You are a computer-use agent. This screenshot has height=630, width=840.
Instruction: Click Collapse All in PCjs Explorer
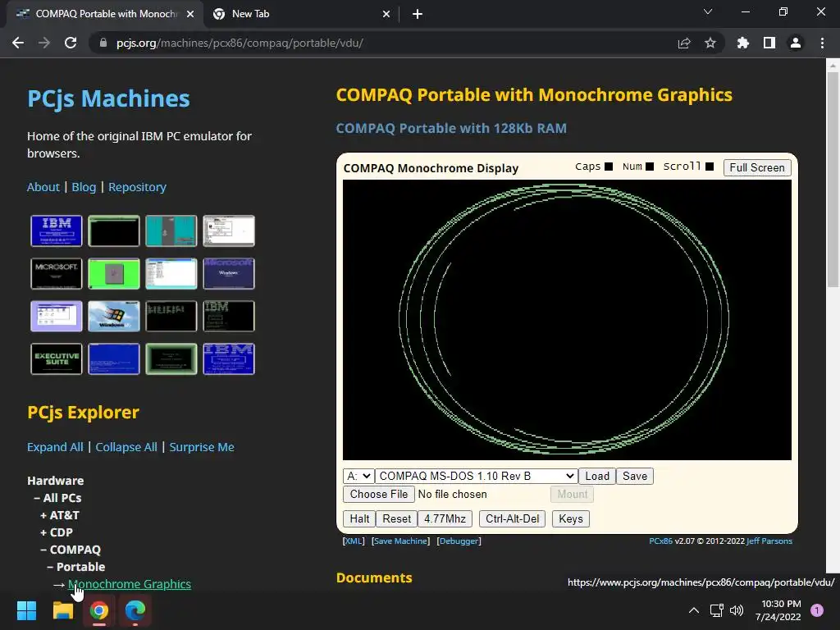pos(126,447)
